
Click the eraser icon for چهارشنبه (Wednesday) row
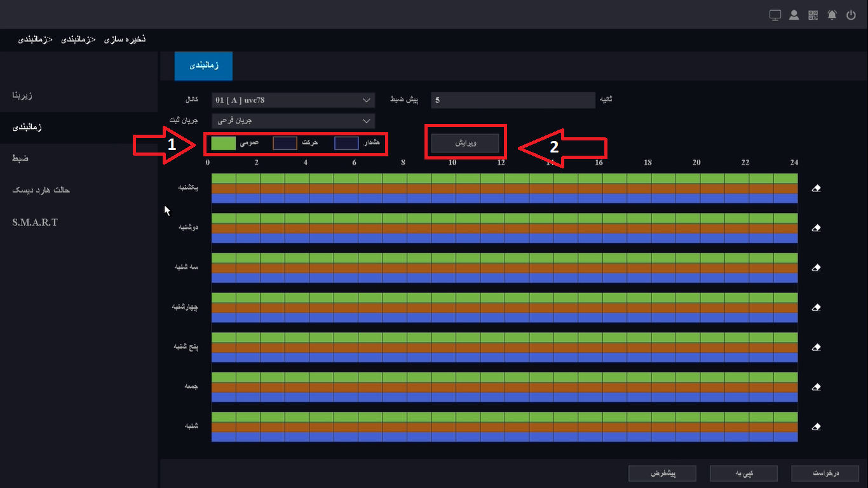[817, 308]
